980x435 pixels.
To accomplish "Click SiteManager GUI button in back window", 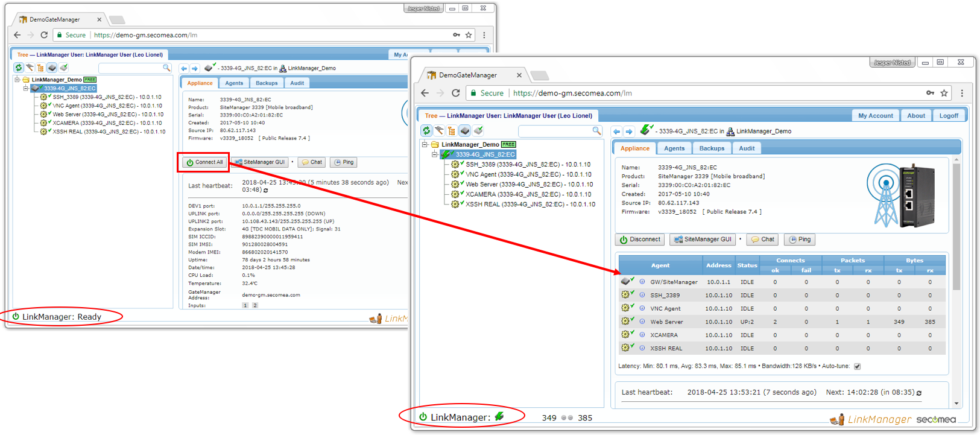I will (x=259, y=162).
